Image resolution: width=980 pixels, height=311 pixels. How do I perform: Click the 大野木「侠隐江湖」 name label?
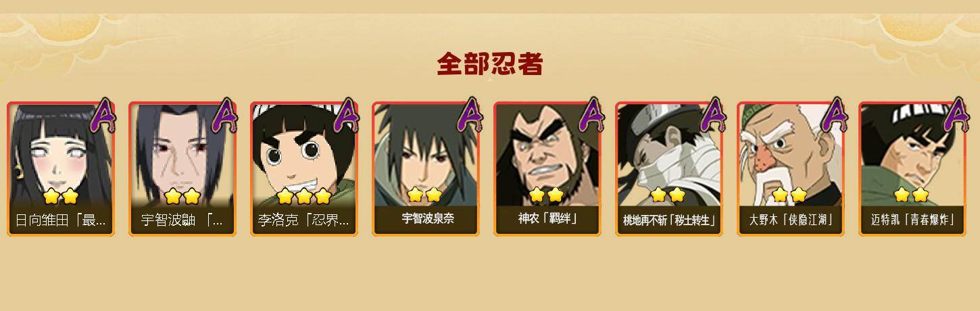[x=791, y=220]
